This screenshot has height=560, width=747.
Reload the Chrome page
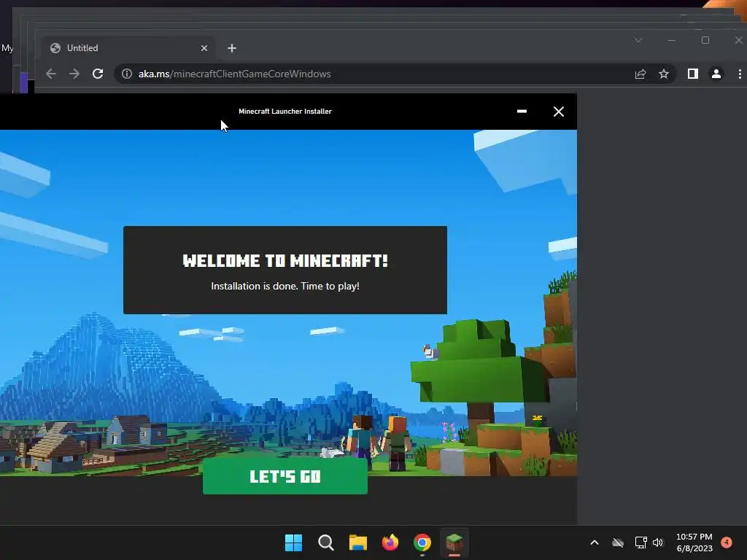tap(98, 74)
